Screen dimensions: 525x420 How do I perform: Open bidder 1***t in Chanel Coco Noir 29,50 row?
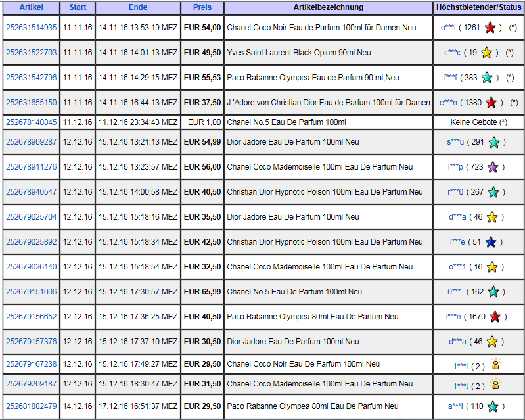(461, 367)
